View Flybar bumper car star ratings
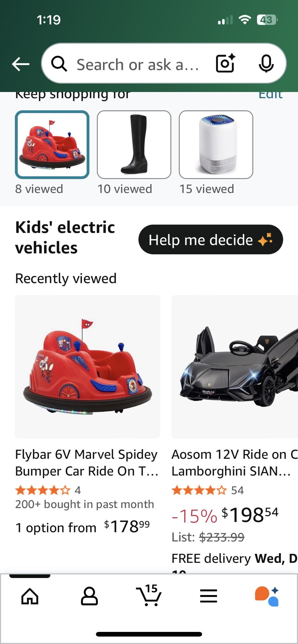Image resolution: width=298 pixels, height=644 pixels. coord(43,490)
